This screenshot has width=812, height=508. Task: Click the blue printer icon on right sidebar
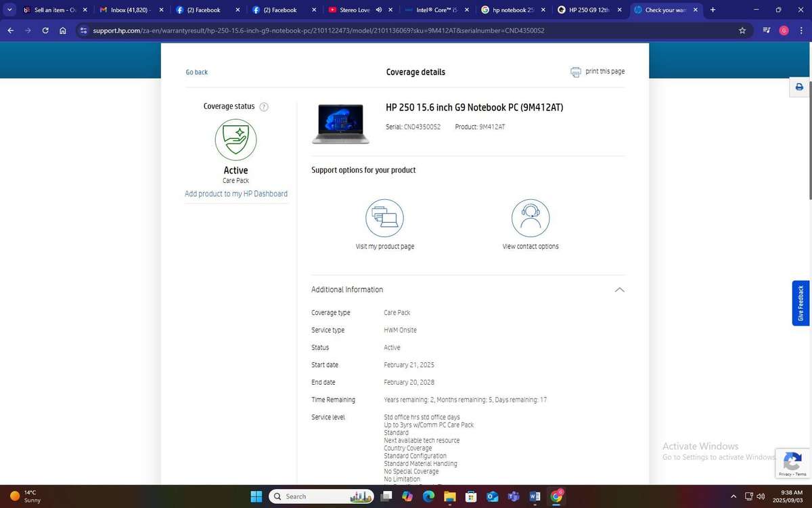tap(799, 87)
